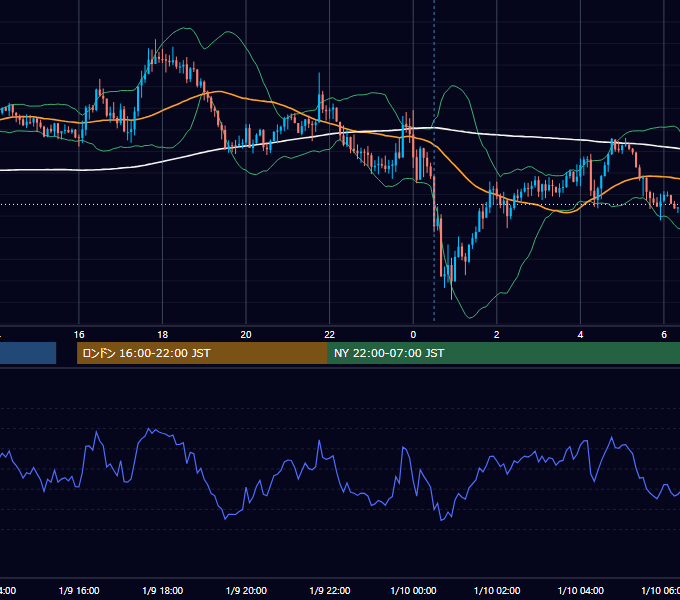680x600 pixels.
Task: Click the '22' hour label on chart axis
Action: coord(330,335)
